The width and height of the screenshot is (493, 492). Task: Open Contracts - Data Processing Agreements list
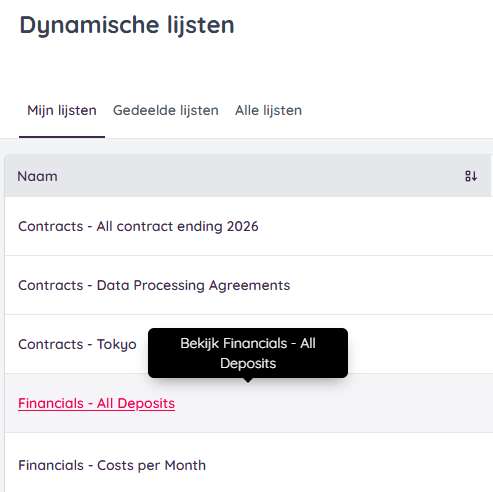click(x=154, y=285)
